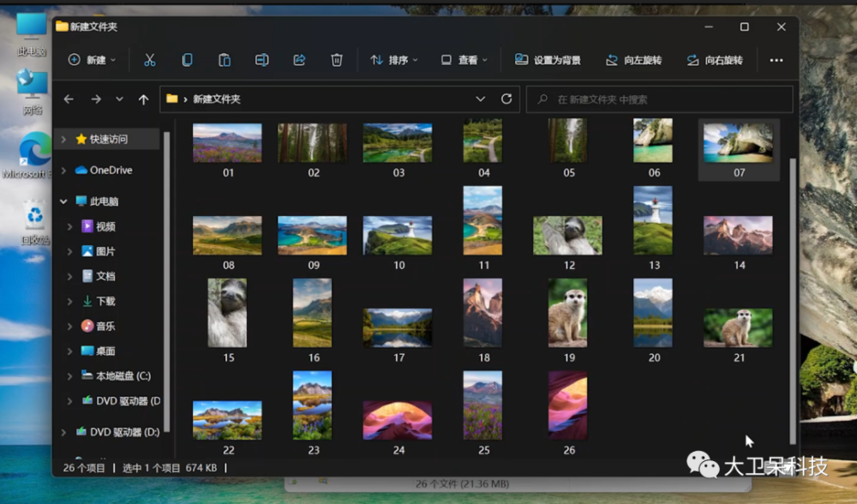Click the Paste clipboard icon

225,60
